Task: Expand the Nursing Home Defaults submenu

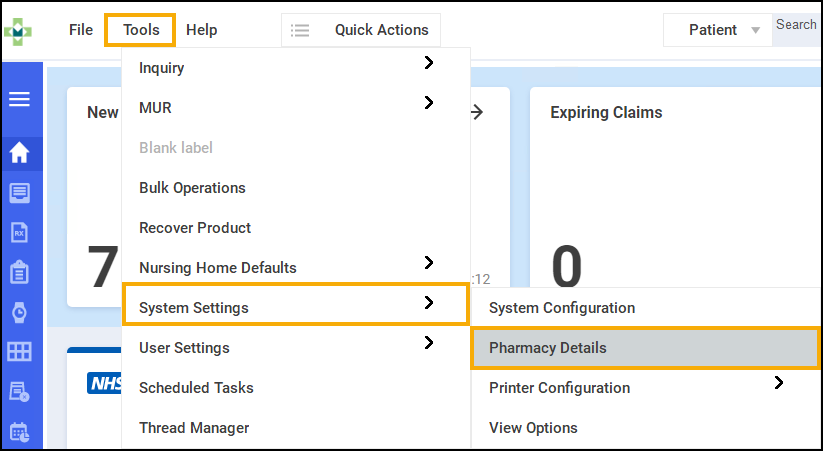Action: pos(428,263)
